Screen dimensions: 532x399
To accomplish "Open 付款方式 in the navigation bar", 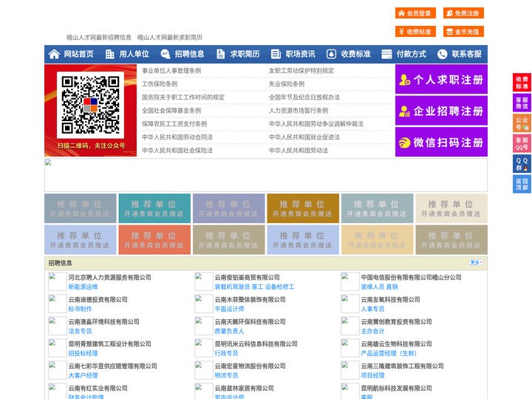I will point(412,54).
